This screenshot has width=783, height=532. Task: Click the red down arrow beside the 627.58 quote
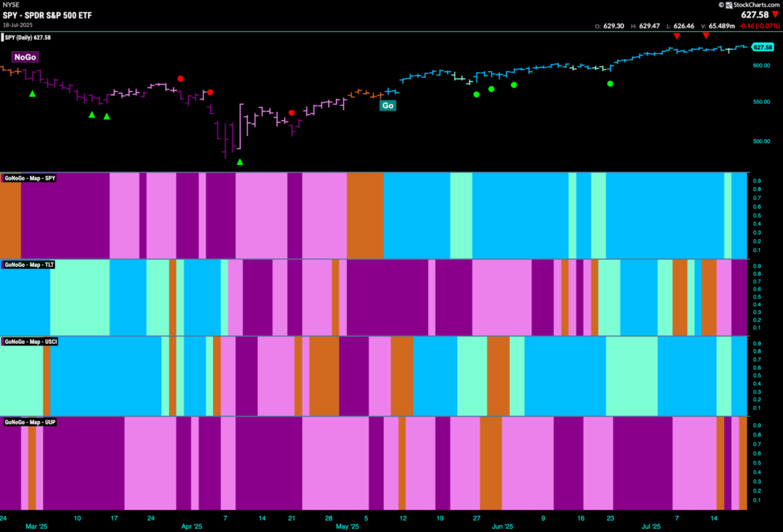775,15
